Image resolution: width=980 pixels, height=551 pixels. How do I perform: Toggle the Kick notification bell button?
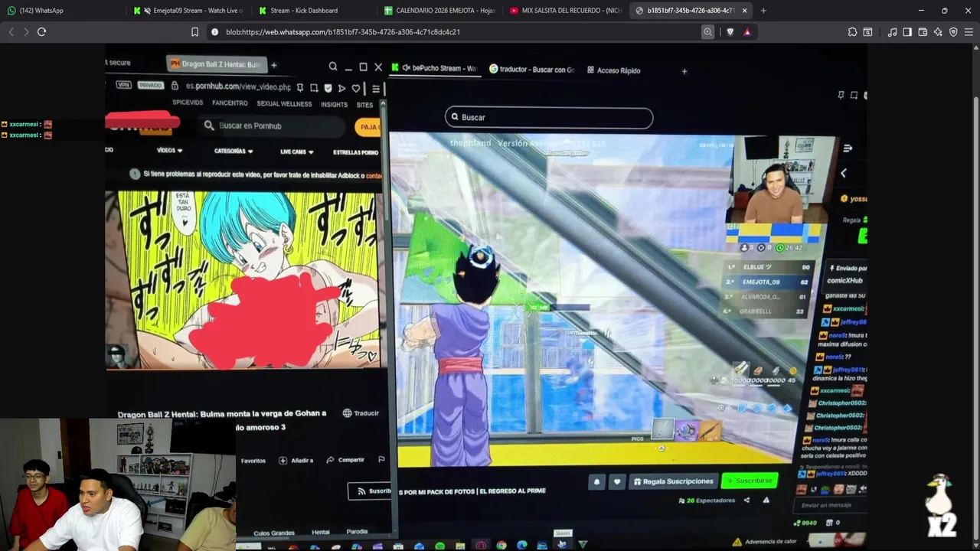[596, 482]
